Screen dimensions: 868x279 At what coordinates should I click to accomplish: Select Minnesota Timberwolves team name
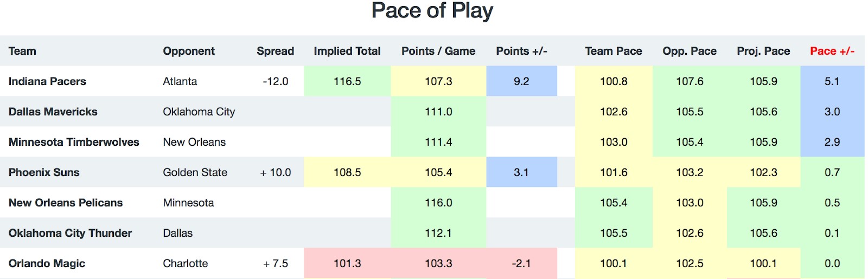74,142
